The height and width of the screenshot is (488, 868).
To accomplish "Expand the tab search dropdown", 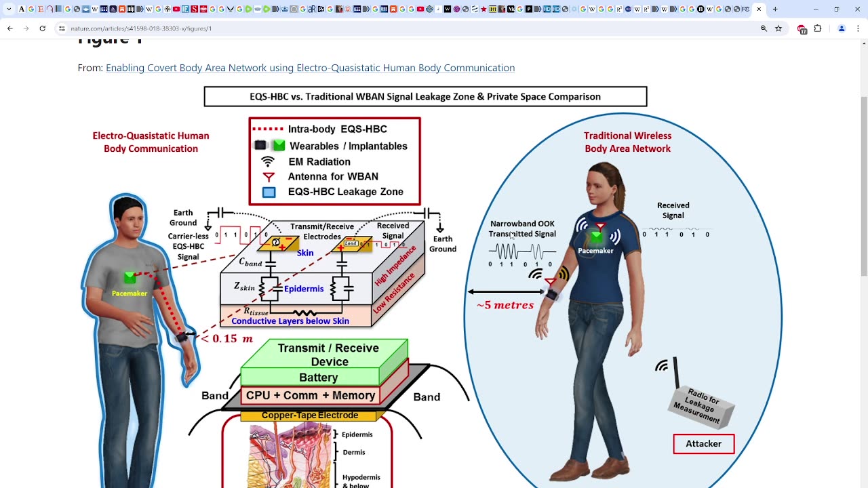I will [x=9, y=9].
